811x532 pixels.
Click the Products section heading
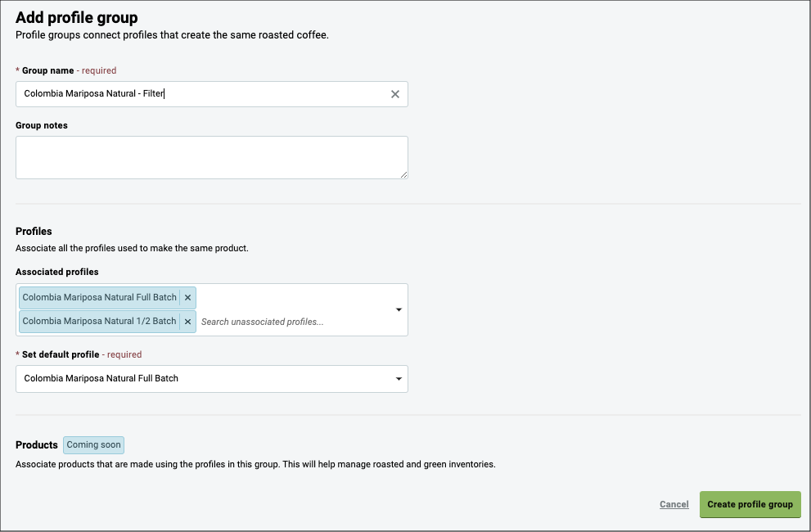[37, 445]
